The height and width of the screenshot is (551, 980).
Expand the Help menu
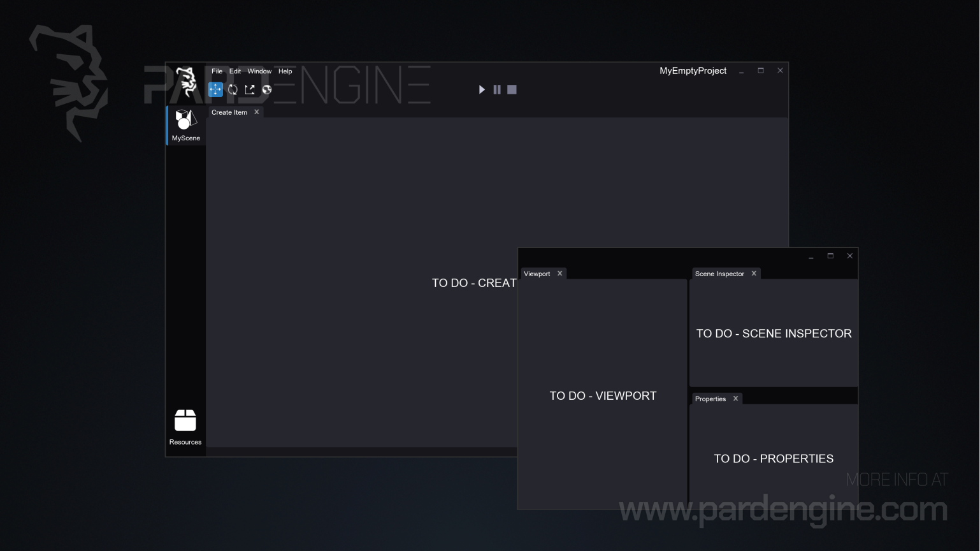point(285,71)
